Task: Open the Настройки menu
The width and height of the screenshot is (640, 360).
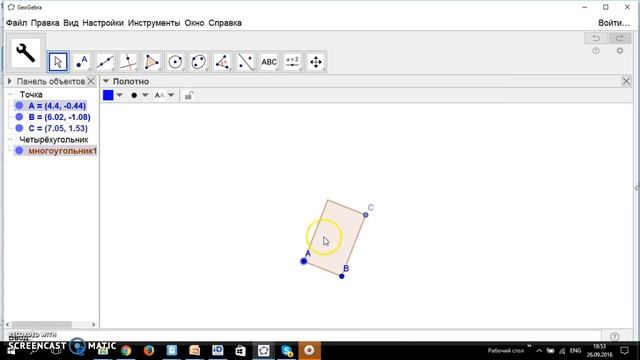Action: point(103,23)
